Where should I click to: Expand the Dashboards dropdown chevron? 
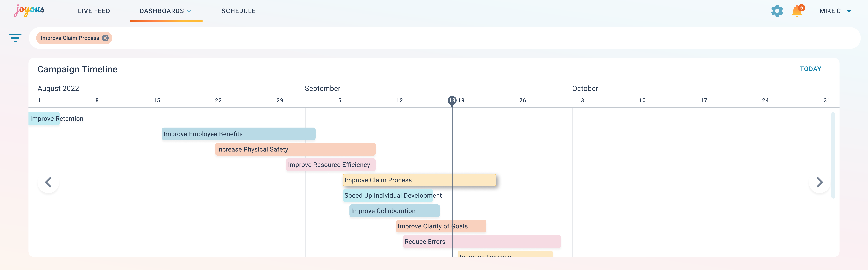click(x=189, y=11)
